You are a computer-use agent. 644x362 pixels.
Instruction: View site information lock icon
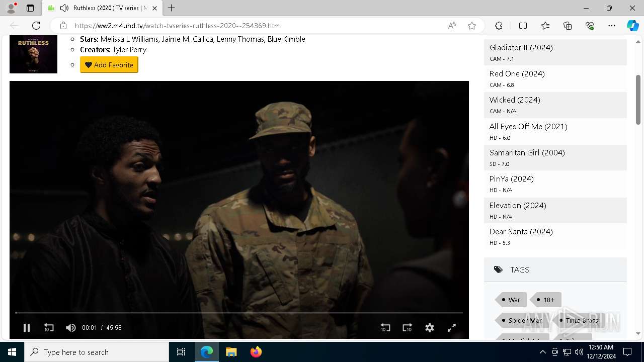coord(63,26)
